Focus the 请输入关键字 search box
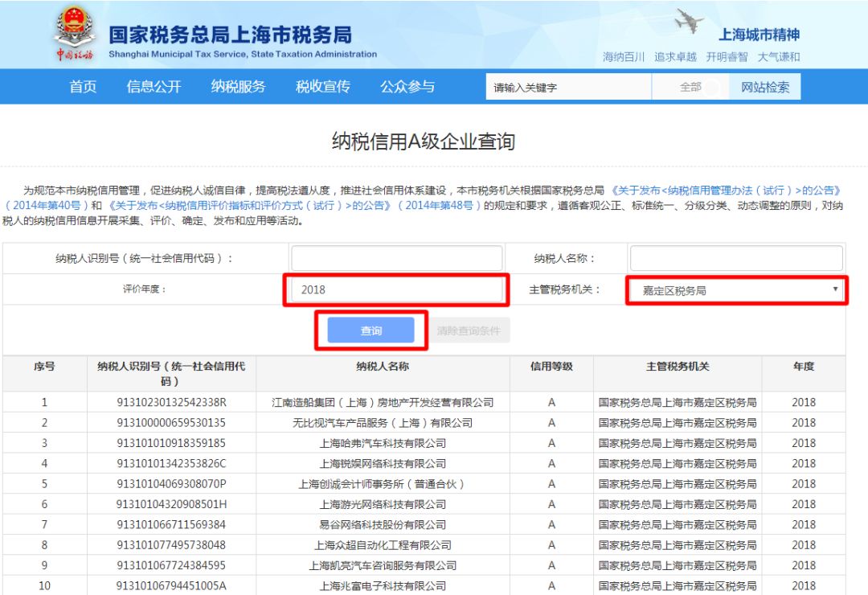 pyautogui.click(x=567, y=88)
